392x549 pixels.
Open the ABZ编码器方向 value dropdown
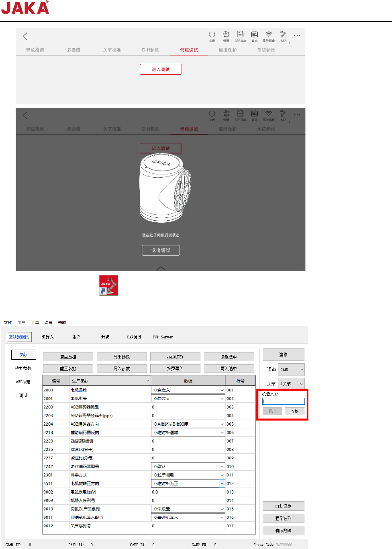pyautogui.click(x=188, y=424)
